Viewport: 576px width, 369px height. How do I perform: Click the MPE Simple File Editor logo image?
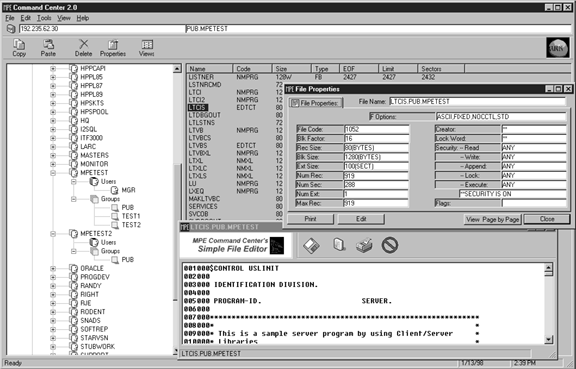click(x=277, y=246)
